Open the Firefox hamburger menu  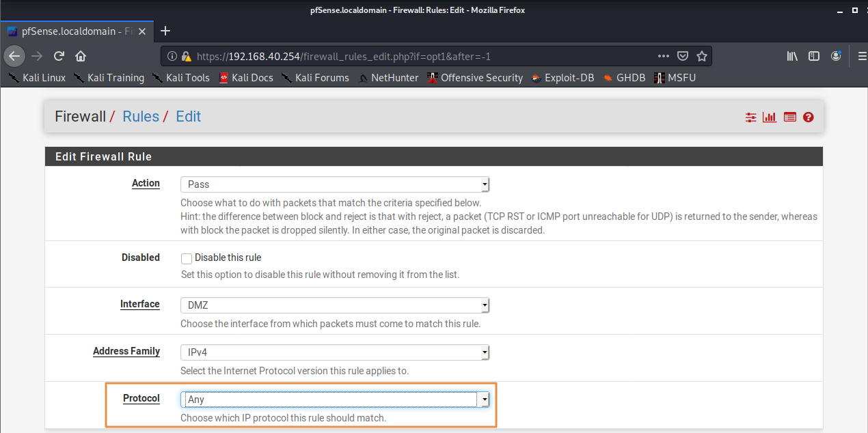tap(862, 56)
